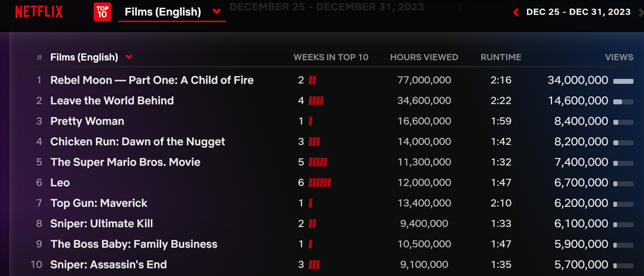Click the Dec 25 - Dec 31, 2023 date range
Viewport: 644px width, 276px height.
click(x=578, y=12)
